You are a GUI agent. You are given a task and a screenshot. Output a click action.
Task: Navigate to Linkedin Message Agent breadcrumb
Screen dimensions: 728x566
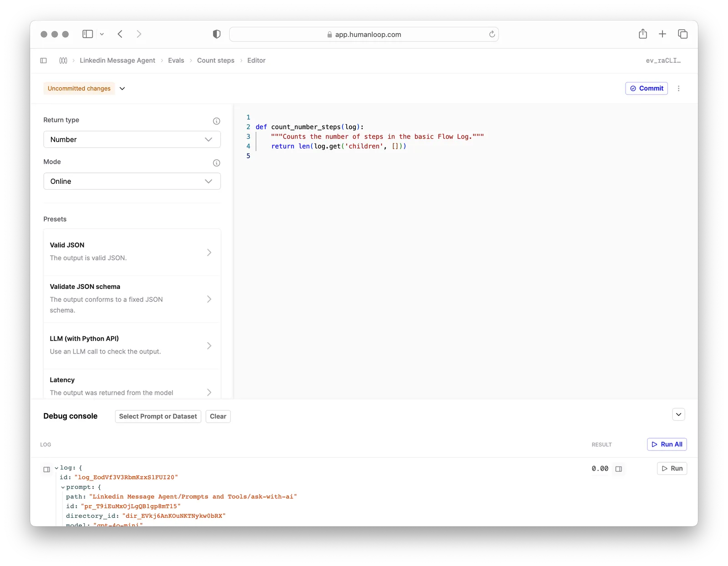pyautogui.click(x=117, y=61)
